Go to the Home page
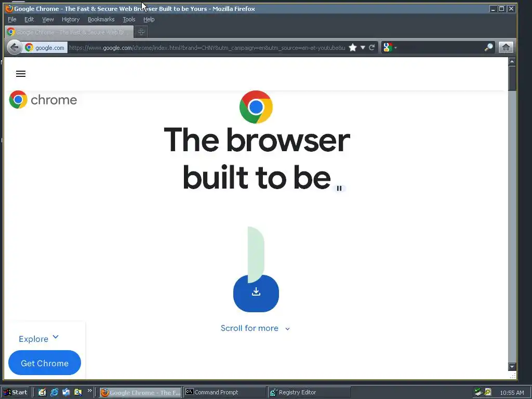Image resolution: width=532 pixels, height=399 pixels. 506,47
